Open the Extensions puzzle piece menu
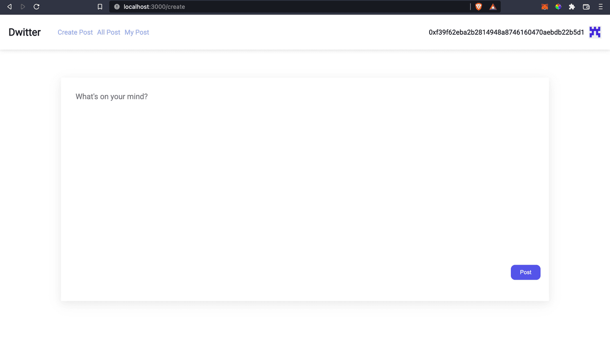The image size is (610, 364). coord(572,7)
